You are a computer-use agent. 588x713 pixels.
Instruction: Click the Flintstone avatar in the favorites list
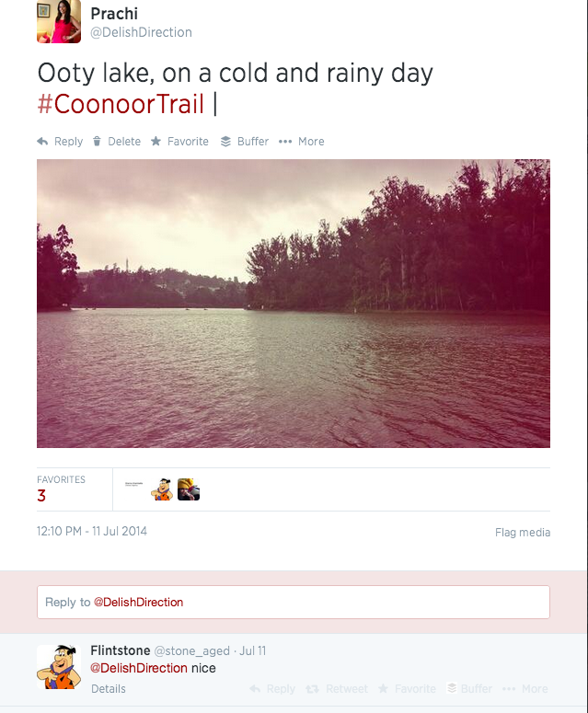[x=162, y=489]
